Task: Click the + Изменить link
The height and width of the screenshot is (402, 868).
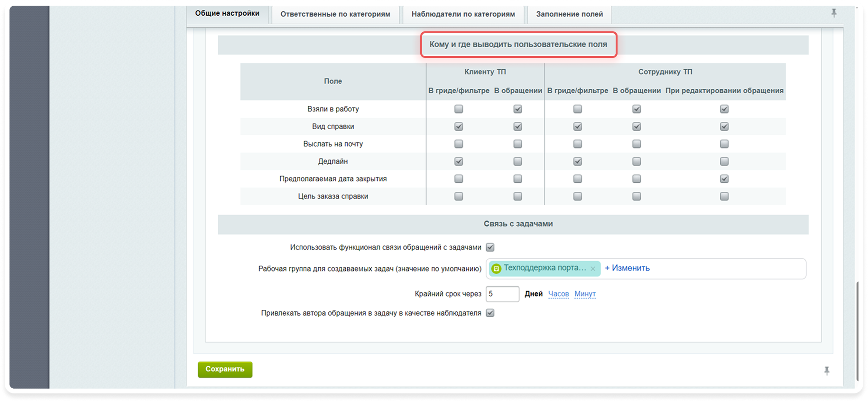Action: click(x=627, y=268)
